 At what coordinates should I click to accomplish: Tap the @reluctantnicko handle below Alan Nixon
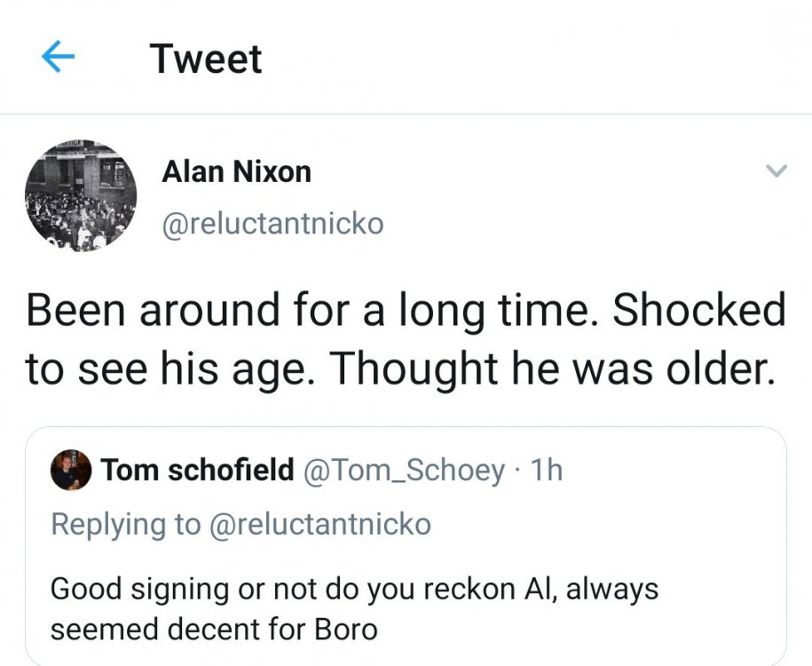pyautogui.click(x=272, y=224)
